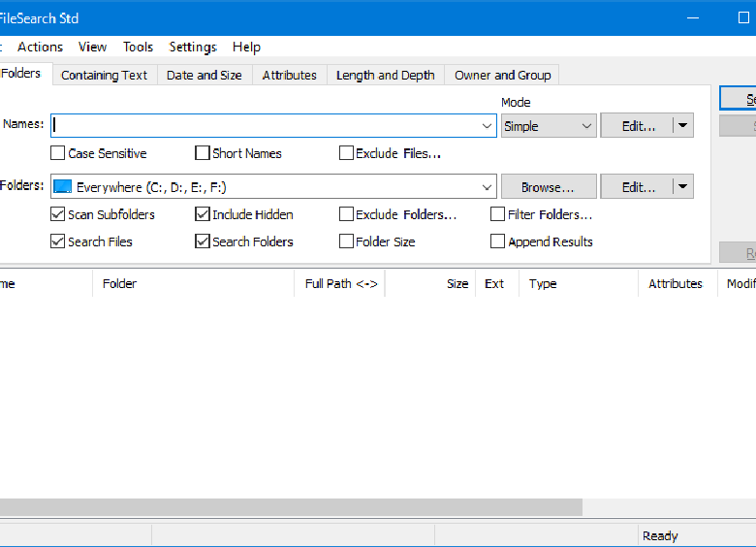Tick Append Results checkbox

[497, 241]
